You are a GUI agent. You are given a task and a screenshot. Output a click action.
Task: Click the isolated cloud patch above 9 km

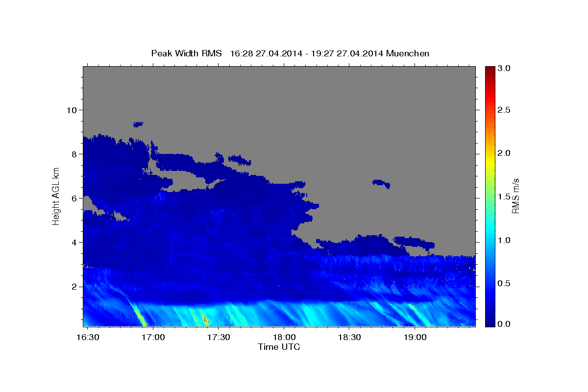(139, 124)
